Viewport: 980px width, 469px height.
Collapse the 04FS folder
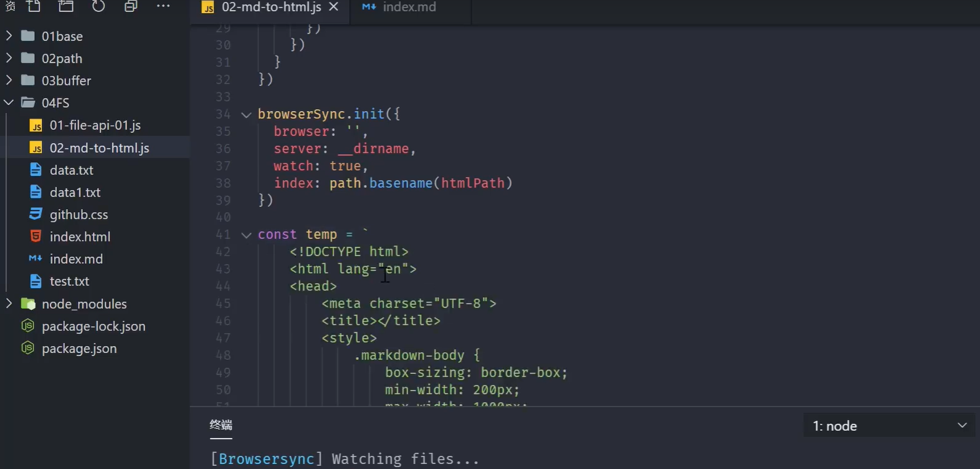point(55,103)
